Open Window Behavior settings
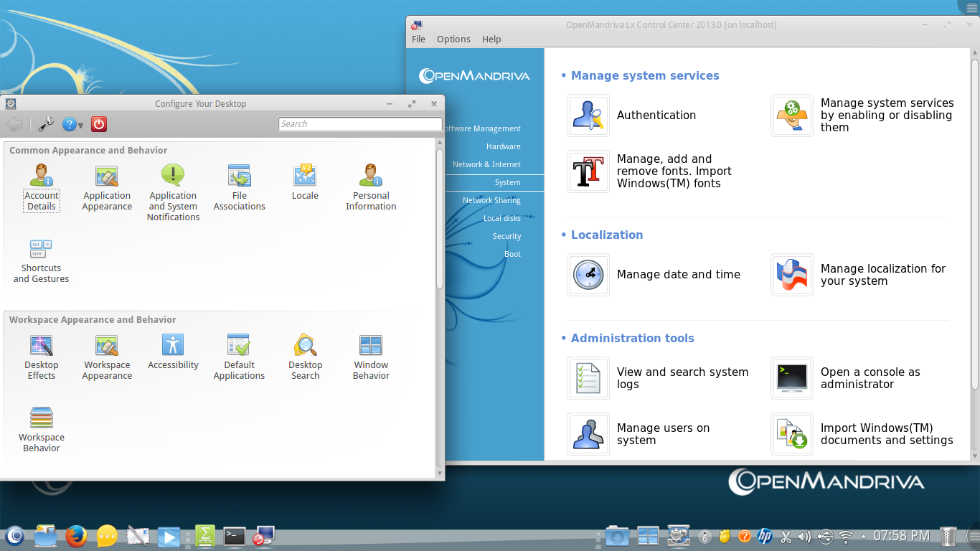This screenshot has width=980, height=551. (x=371, y=357)
